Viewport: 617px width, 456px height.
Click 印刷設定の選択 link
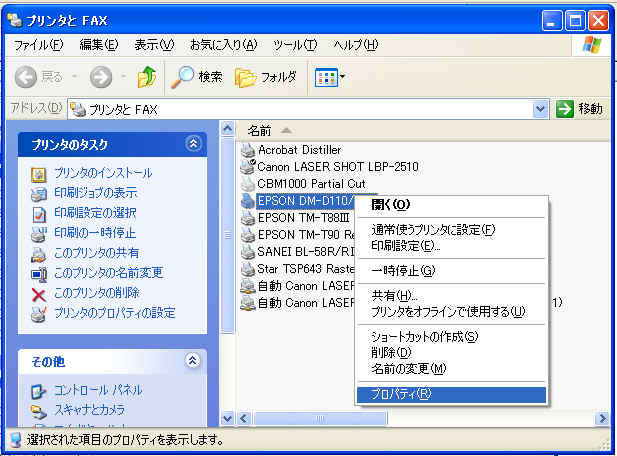[x=95, y=213]
